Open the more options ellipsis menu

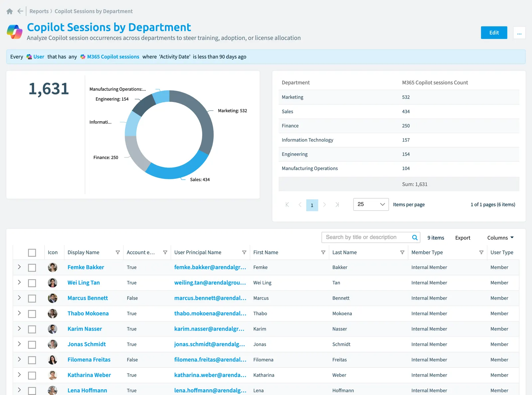[519, 33]
